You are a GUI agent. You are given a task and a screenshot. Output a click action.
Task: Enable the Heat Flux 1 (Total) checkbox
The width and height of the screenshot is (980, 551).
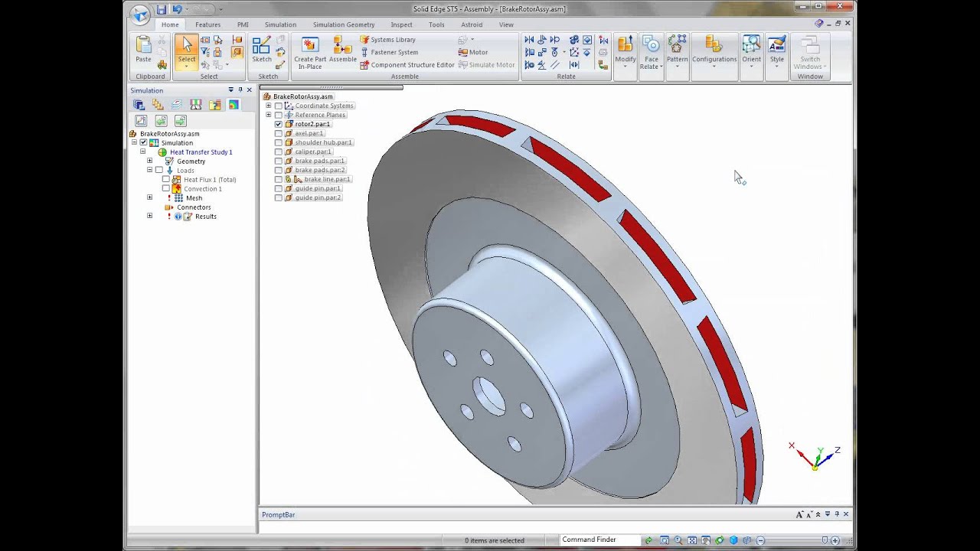pos(165,180)
